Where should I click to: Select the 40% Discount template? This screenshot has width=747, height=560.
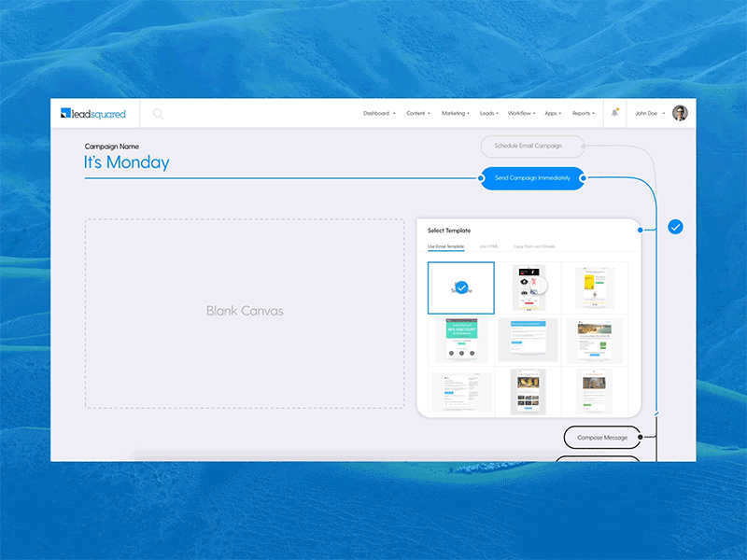[460, 339]
